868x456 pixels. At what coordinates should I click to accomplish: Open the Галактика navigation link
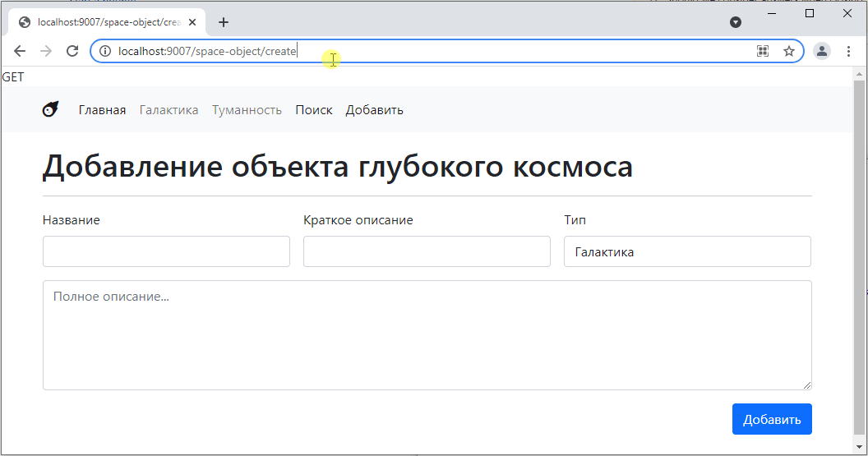tap(169, 110)
